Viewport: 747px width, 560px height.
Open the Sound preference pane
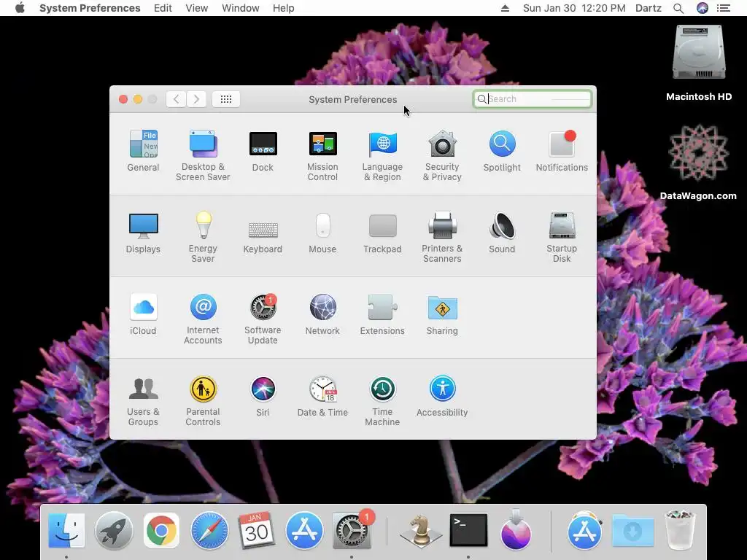click(502, 233)
